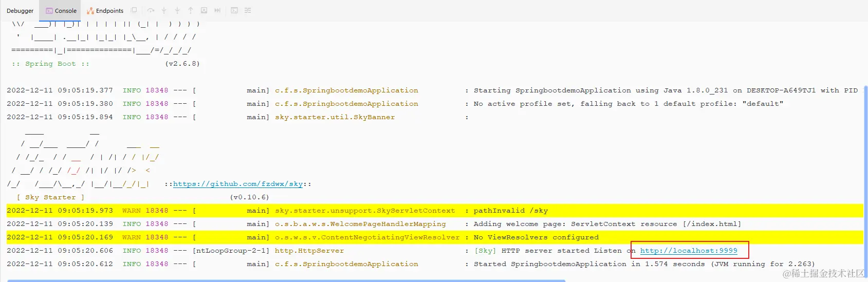The width and height of the screenshot is (868, 282).
Task: Click the 'pathInvalid /sky' warning text
Action: tap(510, 211)
